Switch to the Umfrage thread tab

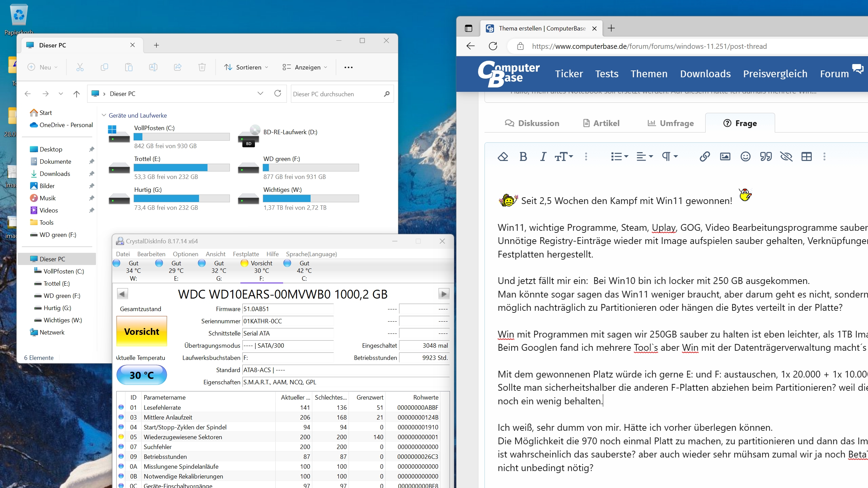(670, 123)
